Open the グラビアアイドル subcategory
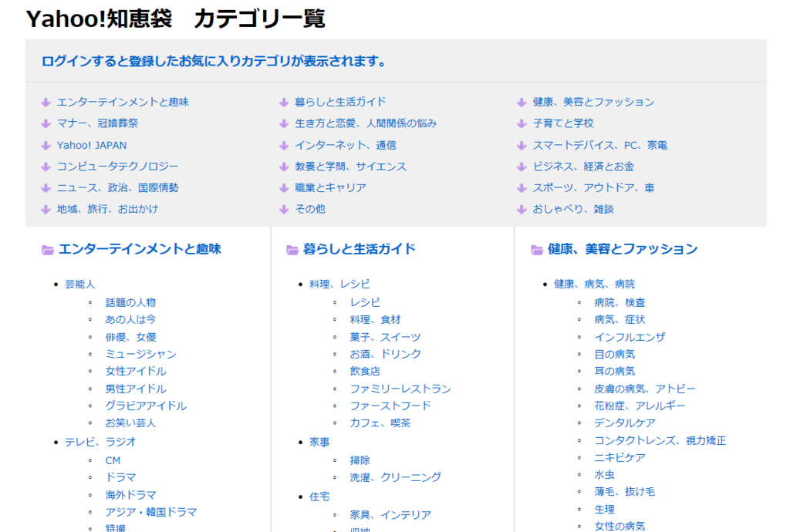Screen dimensions: 790x532 point(146,406)
